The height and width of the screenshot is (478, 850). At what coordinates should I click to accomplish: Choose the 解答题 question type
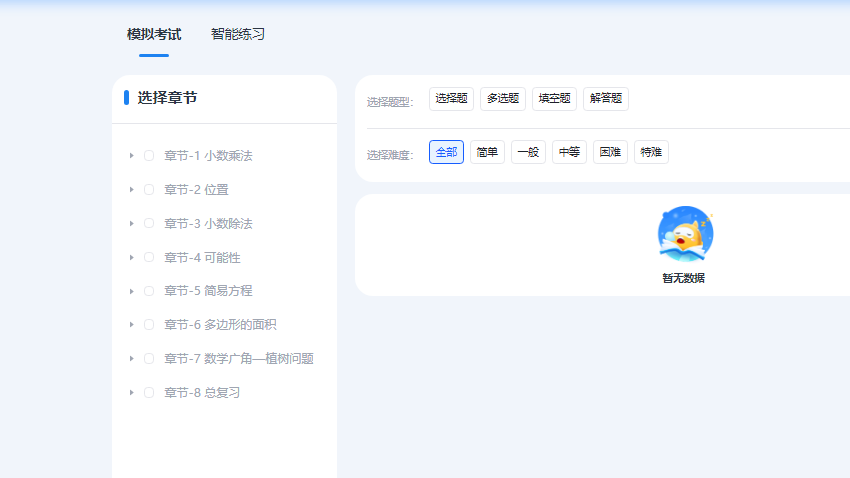[x=605, y=99]
